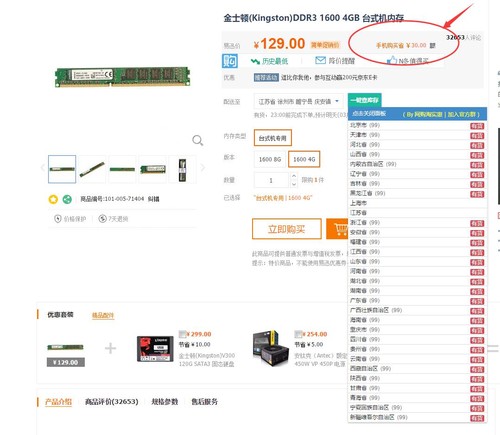Screen dimensions: 500x435
Task: Select the 1600 4G version option
Action: pos(304,159)
